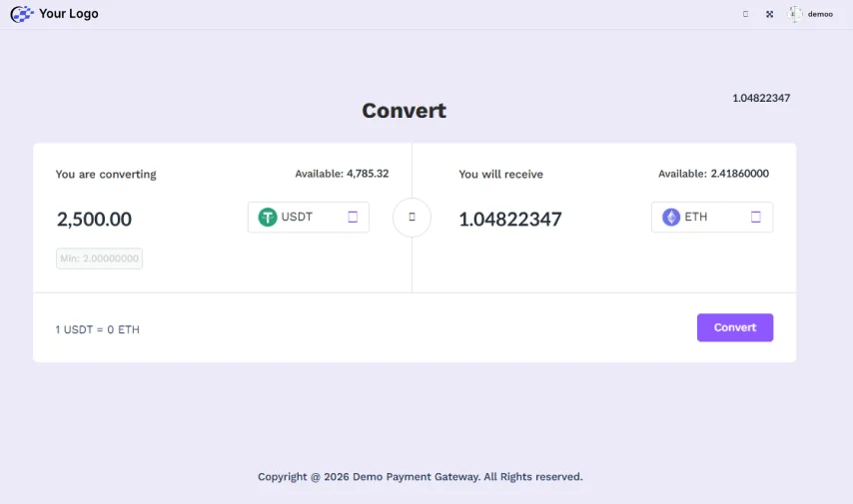
Task: Click the 1 USDT = 0 ETH rate
Action: point(97,329)
